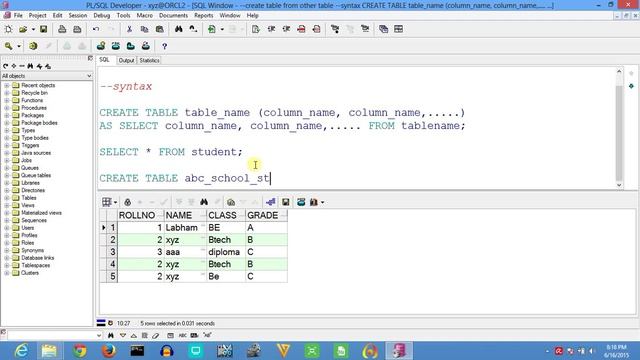Click the Copy toolbar icon
The width and height of the screenshot is (640, 360).
(x=144, y=29)
